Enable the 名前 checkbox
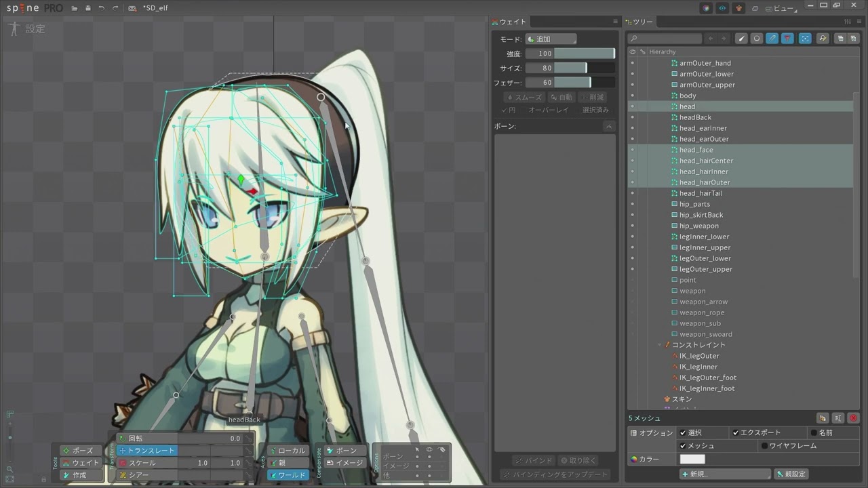This screenshot has height=488, width=868. coord(814,432)
